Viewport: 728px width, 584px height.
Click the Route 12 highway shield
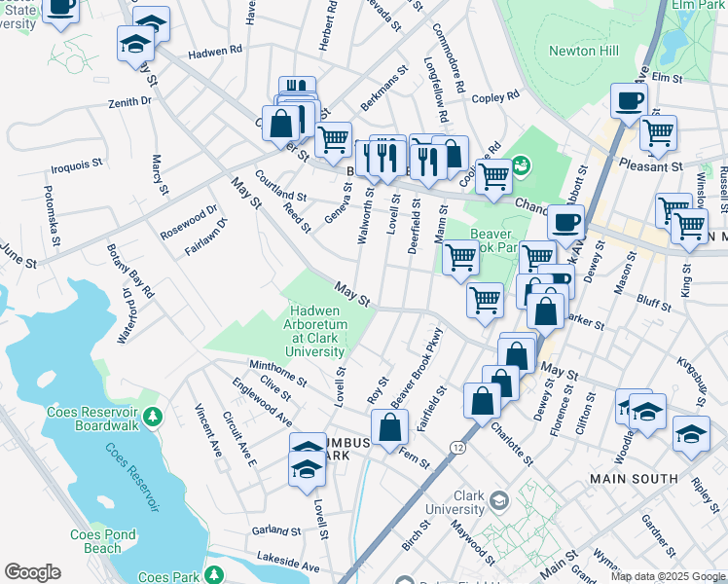pyautogui.click(x=457, y=448)
